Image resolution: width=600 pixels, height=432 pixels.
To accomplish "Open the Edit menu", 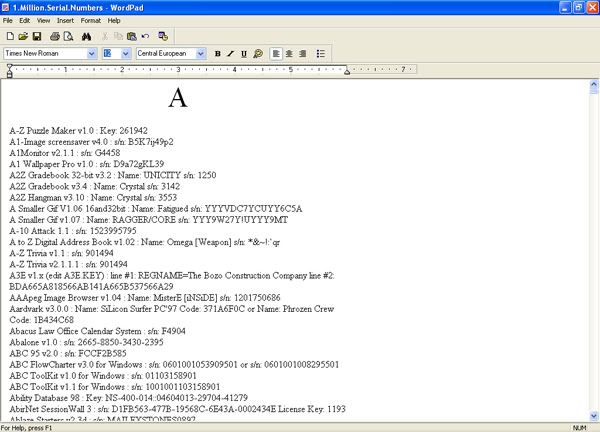I will 24,21.
